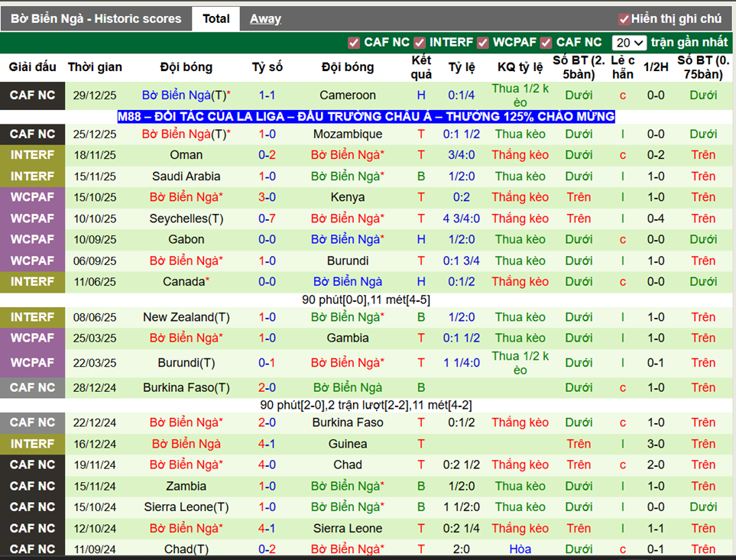This screenshot has height=560, width=736.
Task: Click the CAF NC league cell for 29/12/25
Action: pos(32,95)
